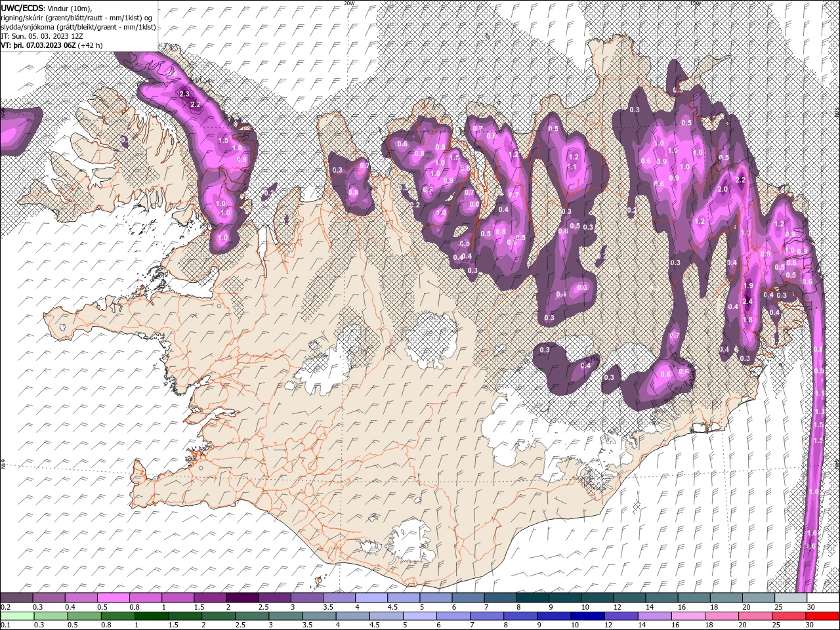
Task: Select the dark teal upper swatch starting at 9
Action: point(565,598)
